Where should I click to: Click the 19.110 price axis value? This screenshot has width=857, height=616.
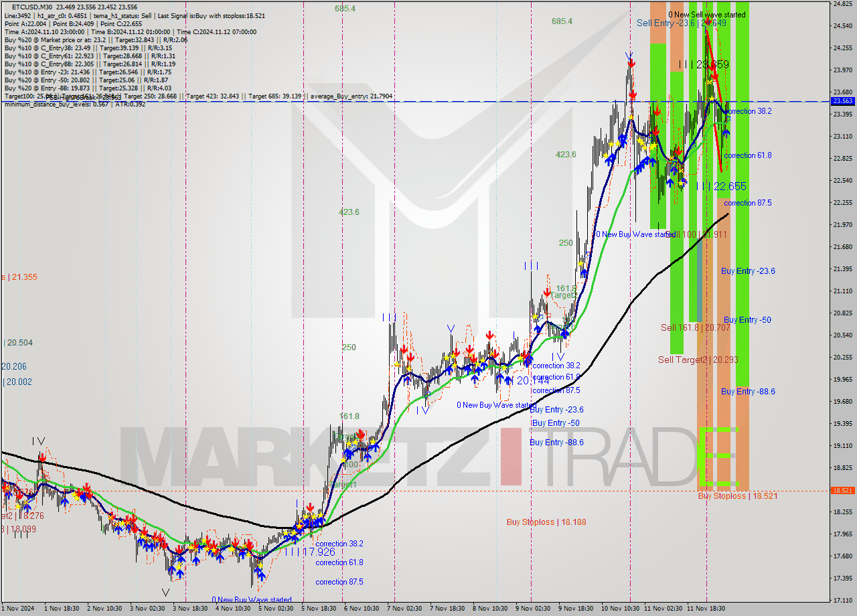[x=842, y=446]
